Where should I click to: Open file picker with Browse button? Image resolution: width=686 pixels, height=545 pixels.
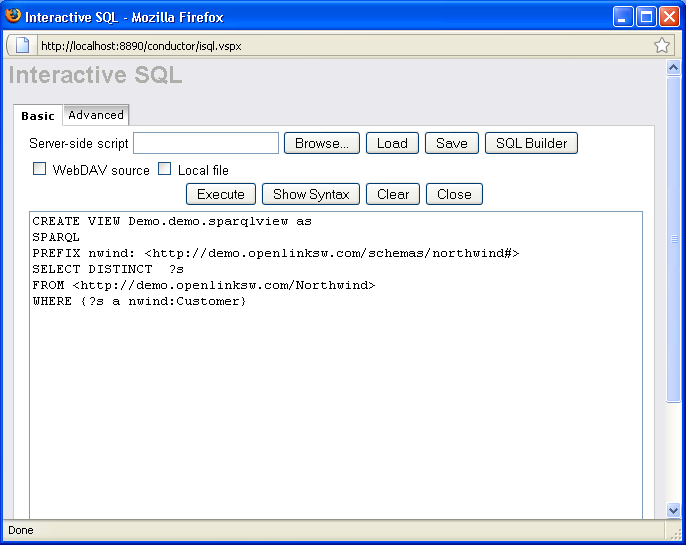coord(321,143)
